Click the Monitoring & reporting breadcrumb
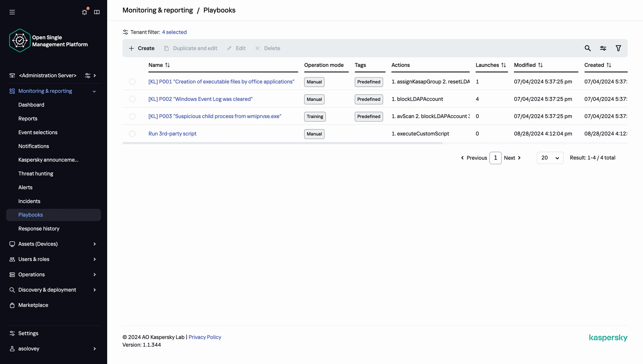 158,10
